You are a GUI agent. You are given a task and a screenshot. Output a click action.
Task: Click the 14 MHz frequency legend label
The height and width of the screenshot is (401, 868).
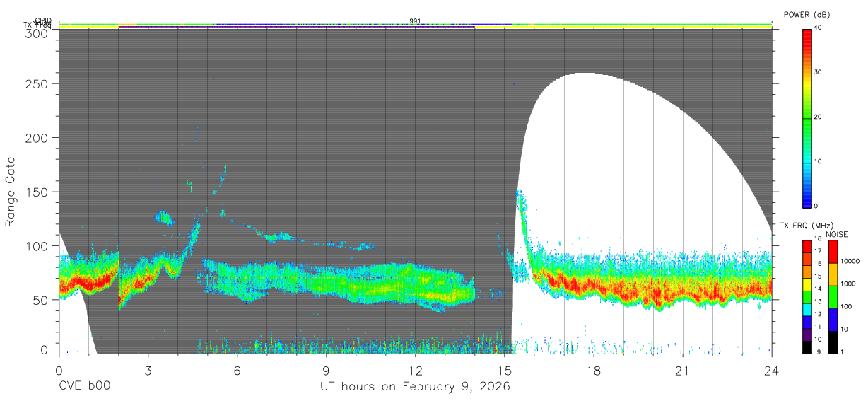coord(819,289)
